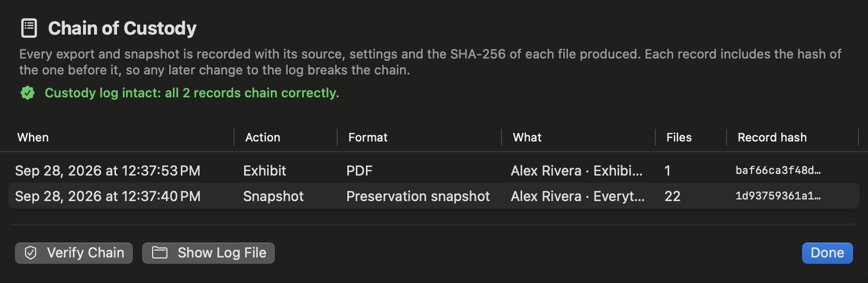Open the Show Log File button

click(x=208, y=253)
